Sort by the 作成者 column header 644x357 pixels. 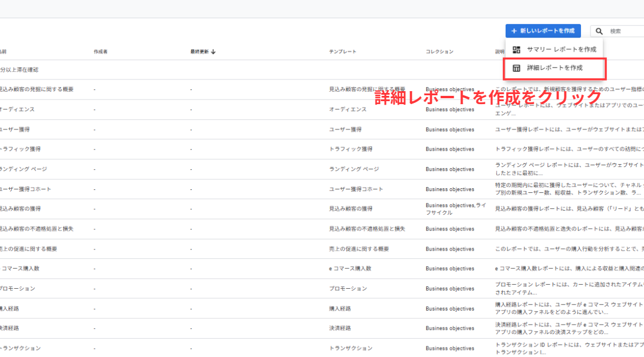click(101, 52)
